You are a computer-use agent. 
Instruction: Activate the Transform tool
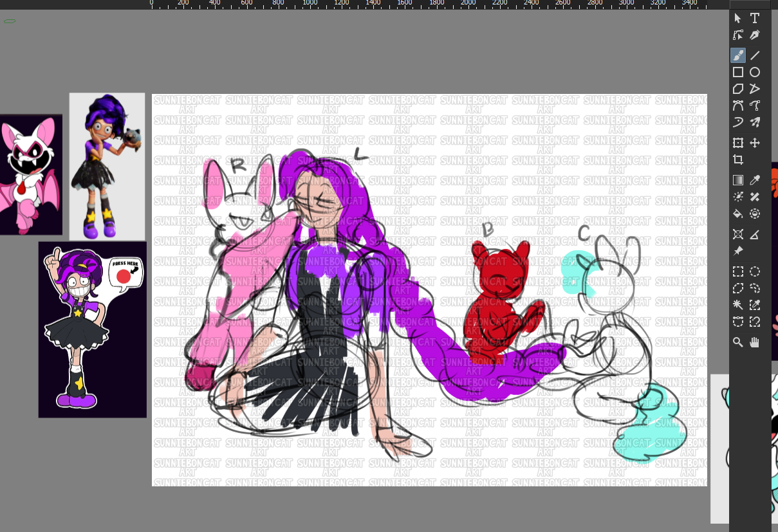tap(738, 143)
